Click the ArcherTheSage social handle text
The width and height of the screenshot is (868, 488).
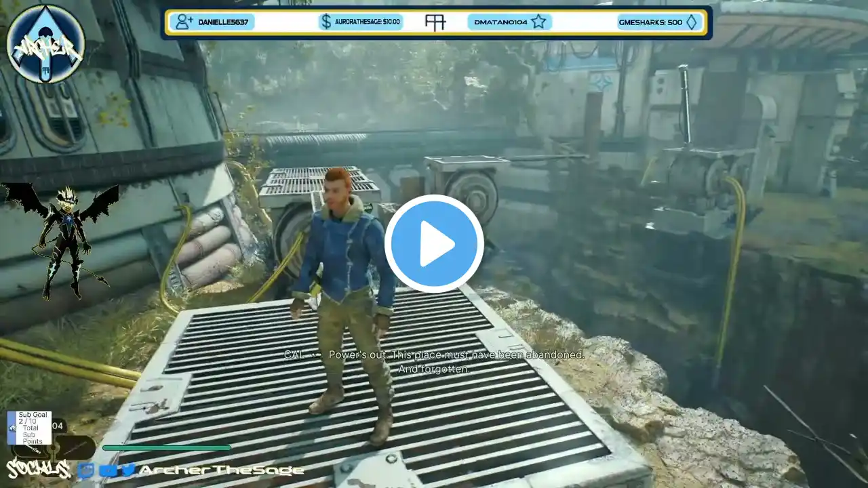coord(221,470)
